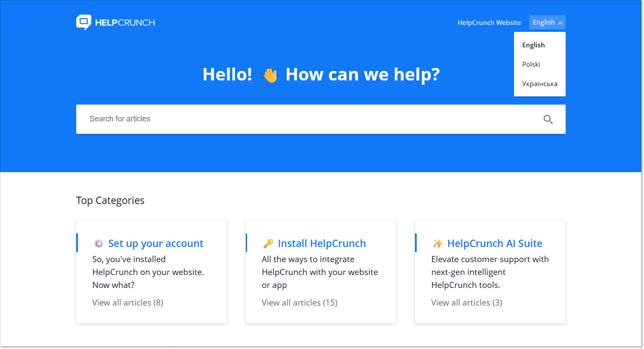Open the Install HelpCrunch category

[322, 243]
